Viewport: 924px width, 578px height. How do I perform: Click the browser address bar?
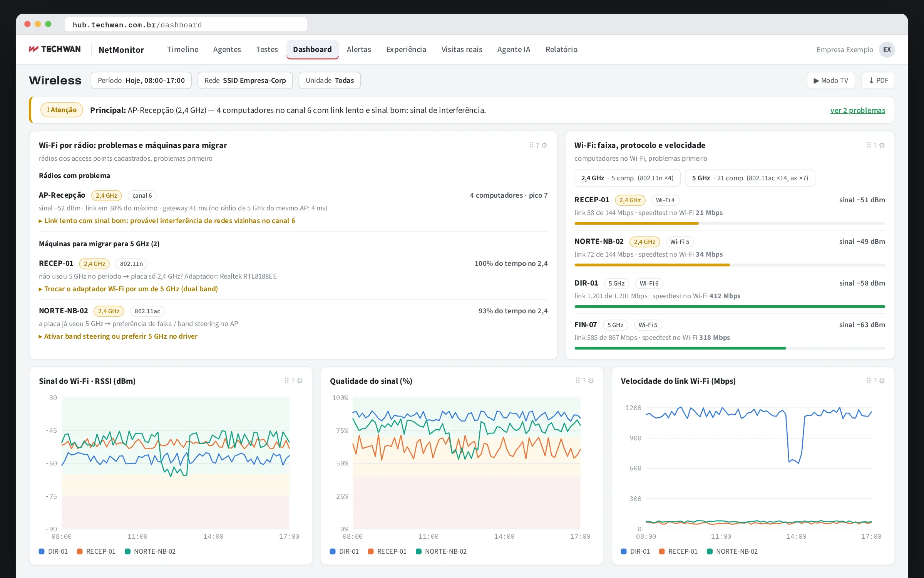[186, 25]
